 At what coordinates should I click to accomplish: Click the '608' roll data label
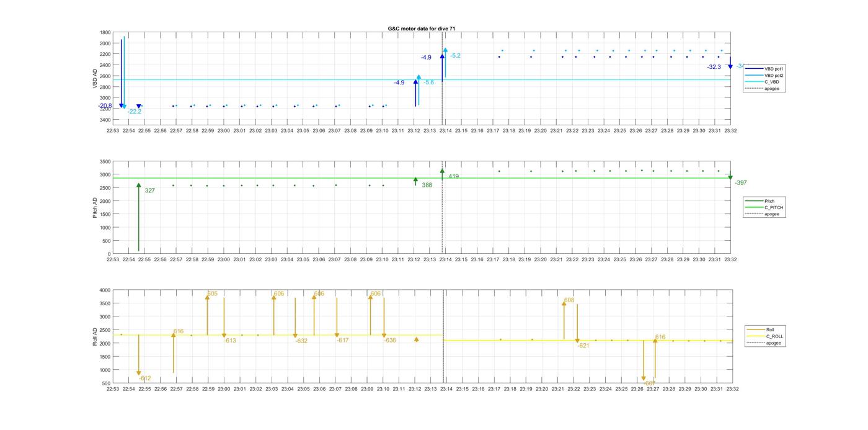click(569, 300)
